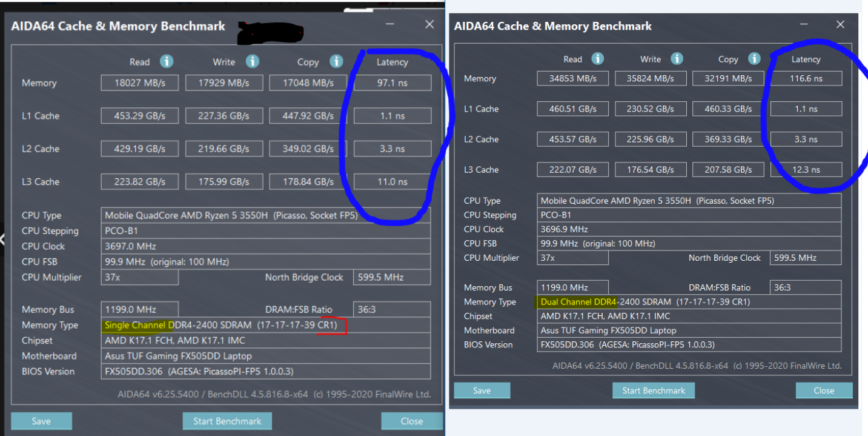
Task: Click Read info icon in right window
Action: pos(597,59)
